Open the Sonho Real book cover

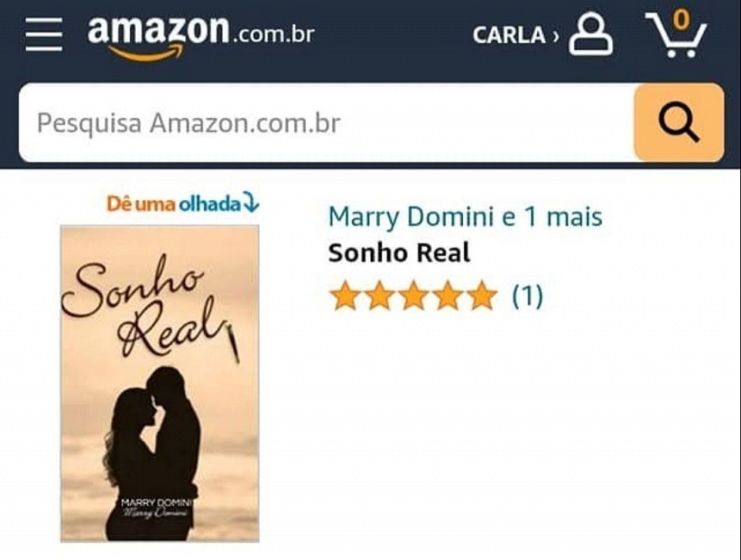click(x=160, y=383)
